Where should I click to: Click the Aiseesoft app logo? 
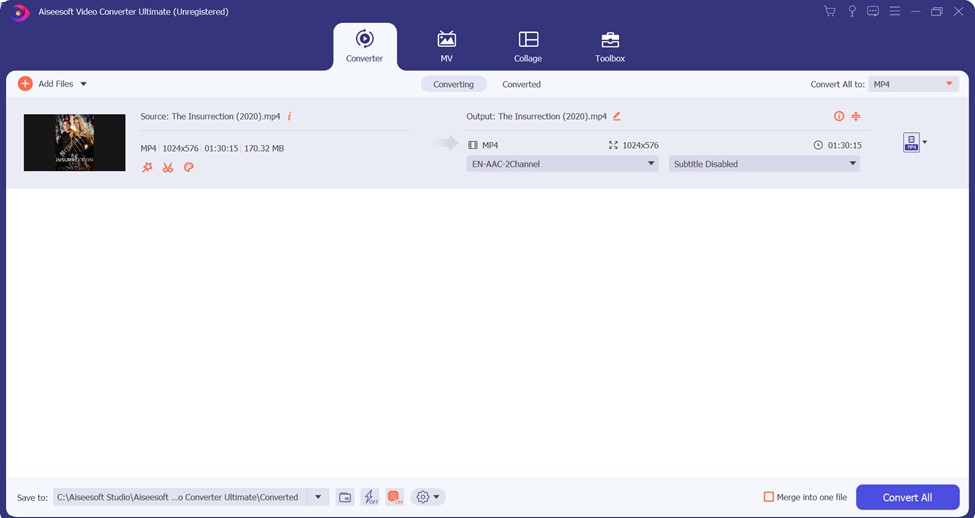point(20,12)
